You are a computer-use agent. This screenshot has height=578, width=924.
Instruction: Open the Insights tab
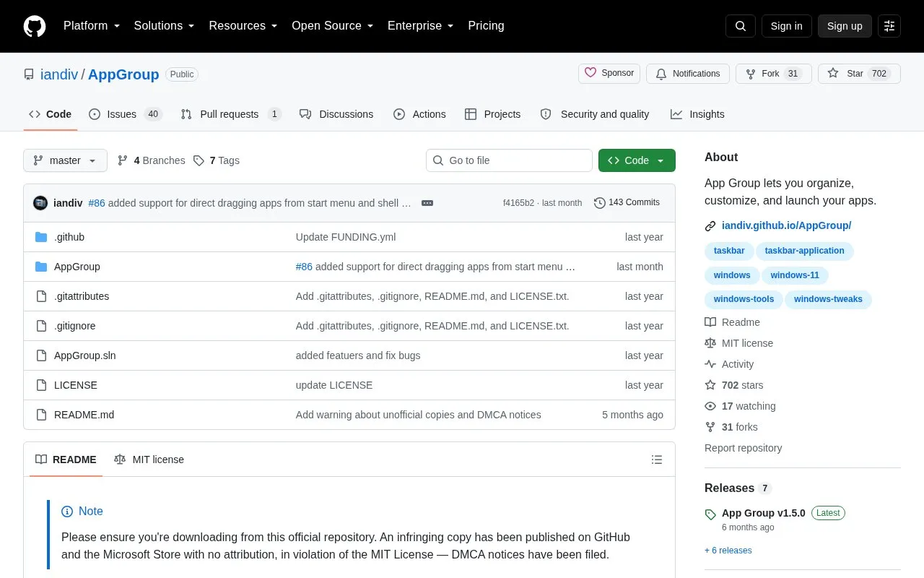[697, 114]
